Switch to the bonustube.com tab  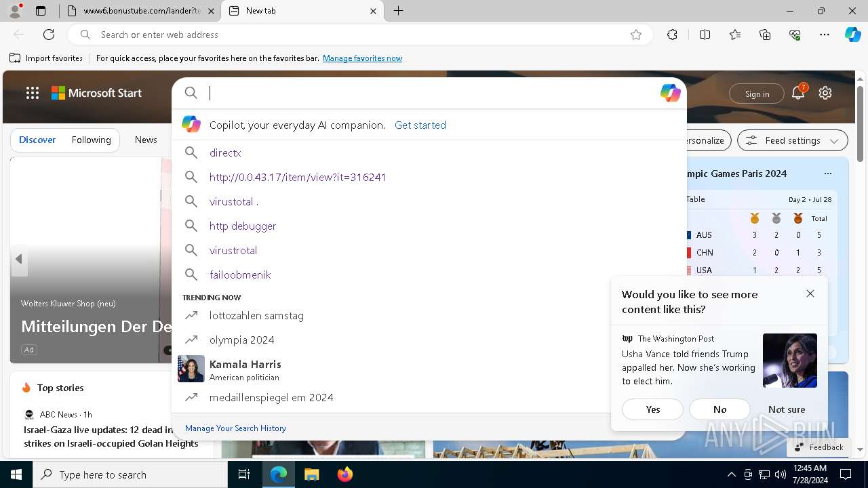point(141,11)
